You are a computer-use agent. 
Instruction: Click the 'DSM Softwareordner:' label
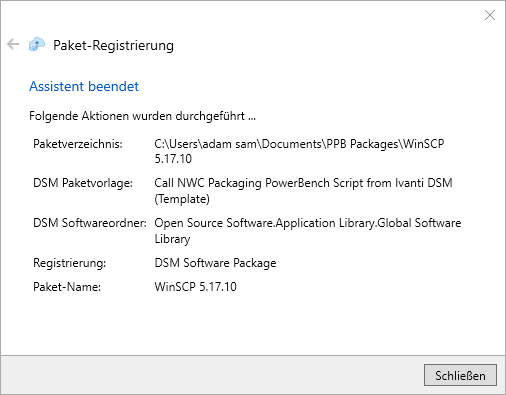[x=90, y=223]
